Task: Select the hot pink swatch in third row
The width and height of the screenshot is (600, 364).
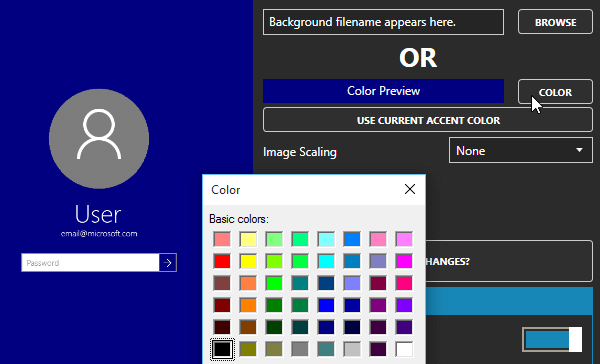Action: click(404, 283)
